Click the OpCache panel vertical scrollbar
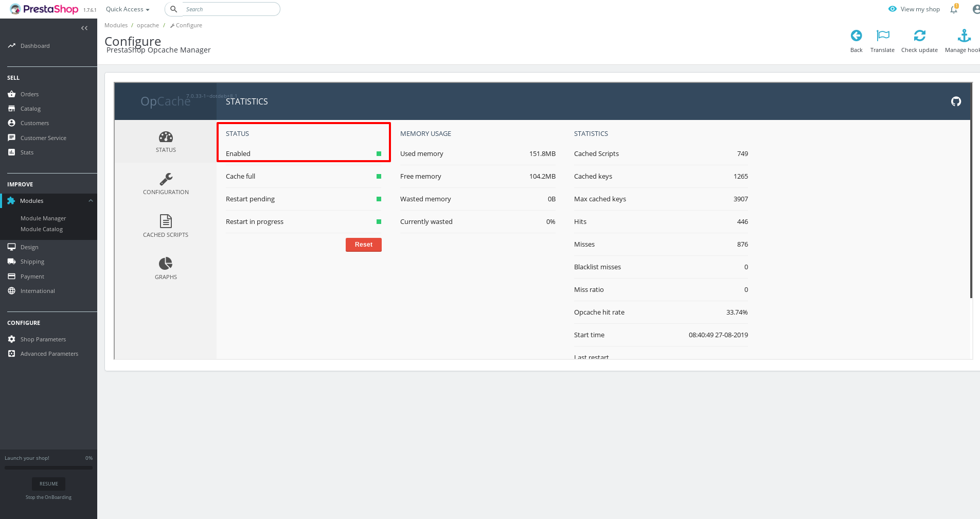Viewport: 980px width, 519px height. [971, 191]
